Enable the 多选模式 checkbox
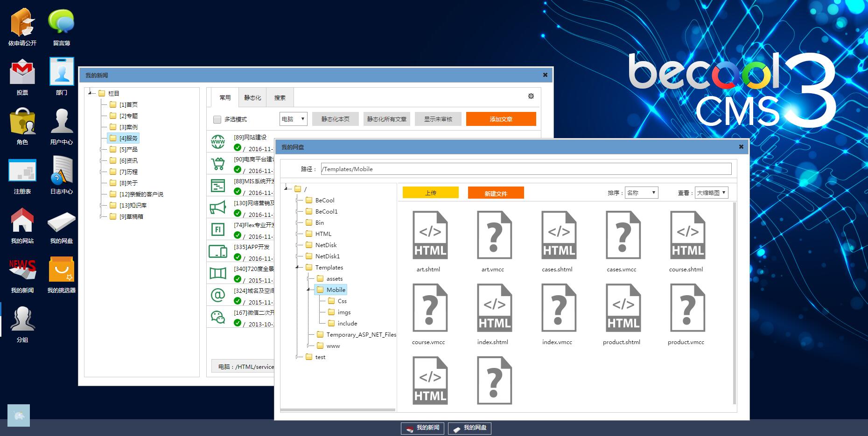Viewport: 868px width, 436px height. pos(217,119)
